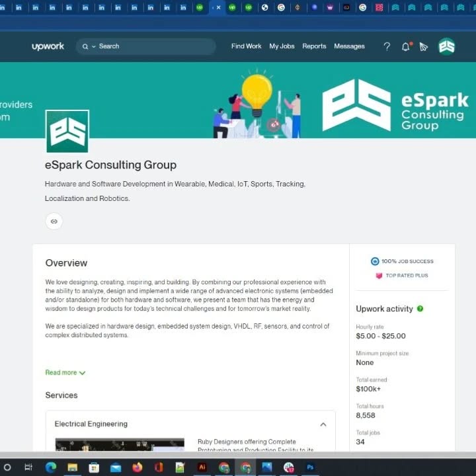Image resolution: width=476 pixels, height=476 pixels.
Task: Click the eSpark Consulting Group agency name
Action: coord(111,165)
